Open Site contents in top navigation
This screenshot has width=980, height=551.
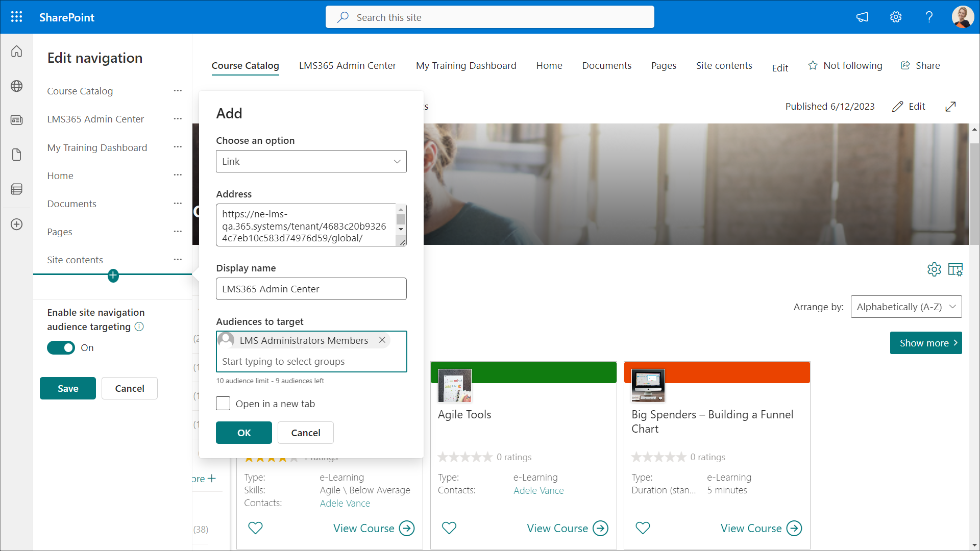pyautogui.click(x=724, y=65)
